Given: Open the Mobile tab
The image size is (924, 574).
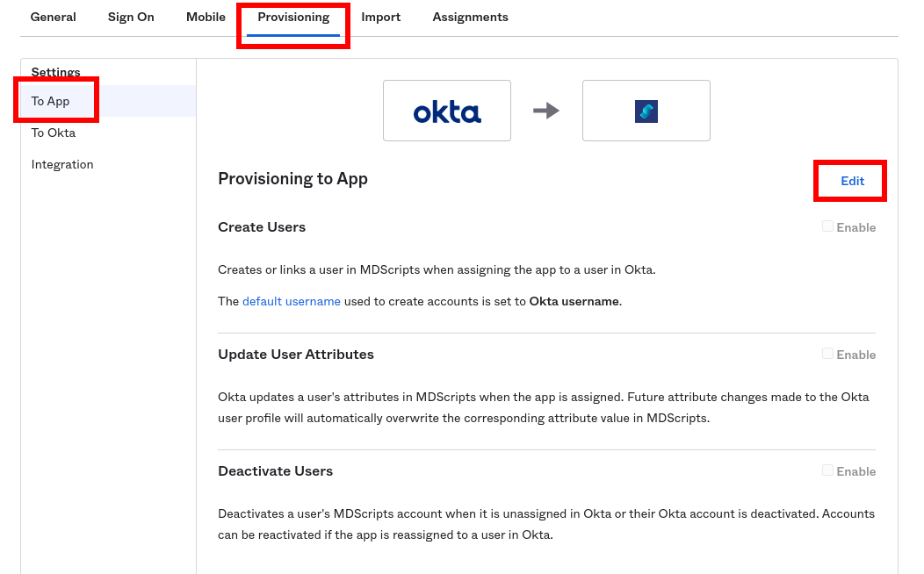Looking at the screenshot, I should [x=206, y=17].
